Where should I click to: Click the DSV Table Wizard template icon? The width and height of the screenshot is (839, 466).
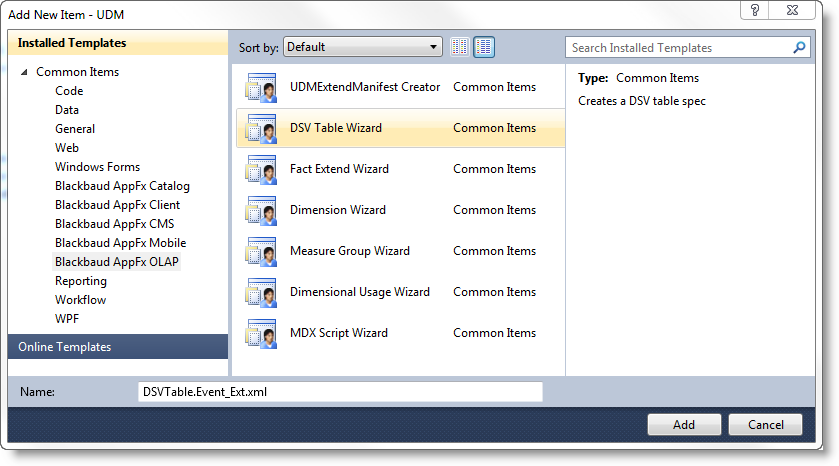(261, 128)
